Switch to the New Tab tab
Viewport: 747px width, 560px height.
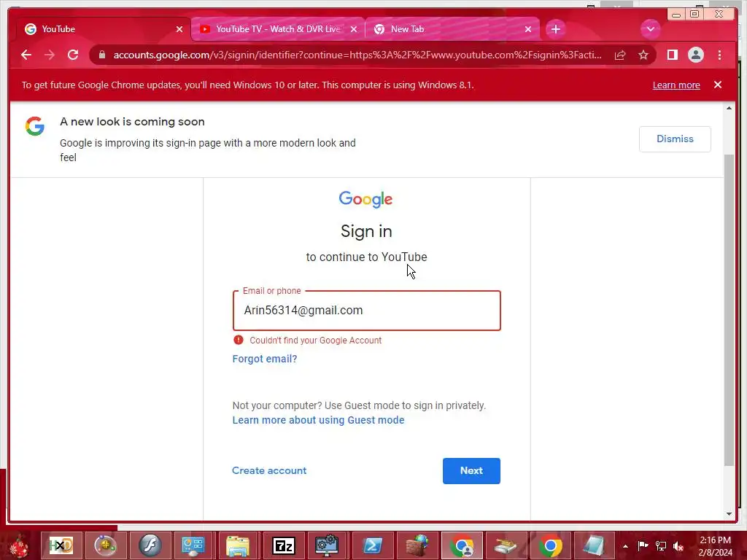pyautogui.click(x=451, y=29)
